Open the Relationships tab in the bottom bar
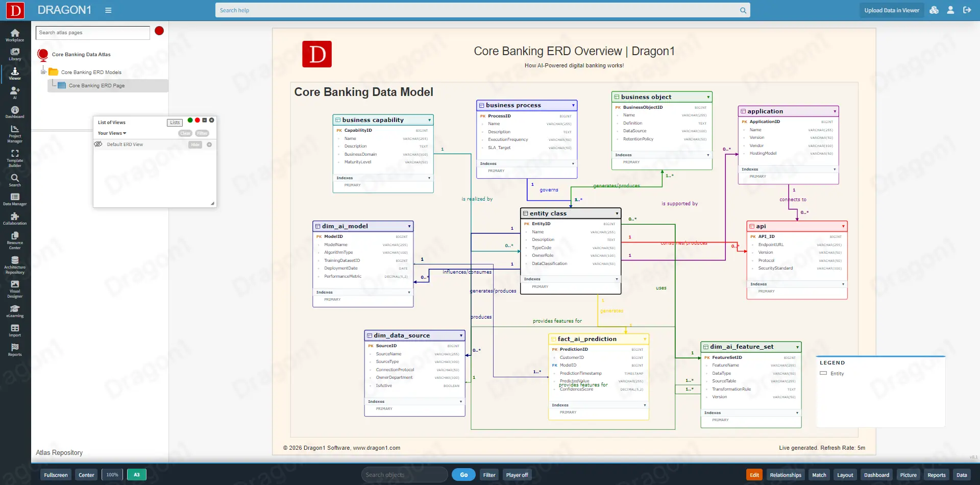This screenshot has width=980, height=485. click(786, 475)
